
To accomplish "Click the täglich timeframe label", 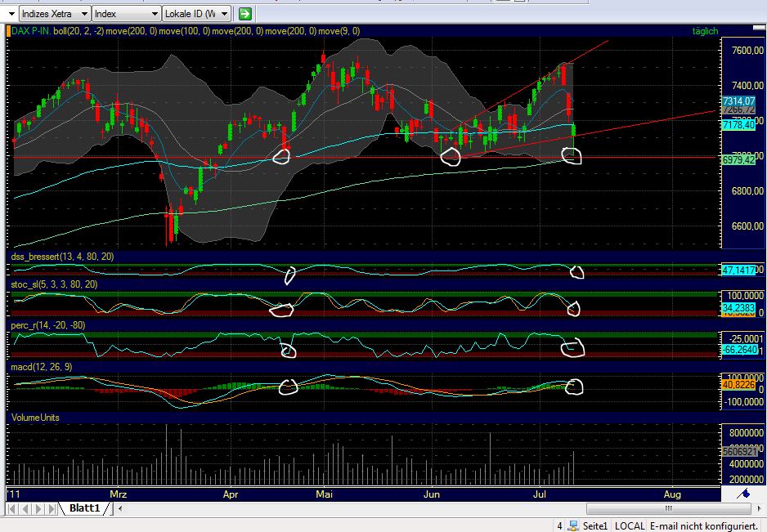I will coord(704,30).
